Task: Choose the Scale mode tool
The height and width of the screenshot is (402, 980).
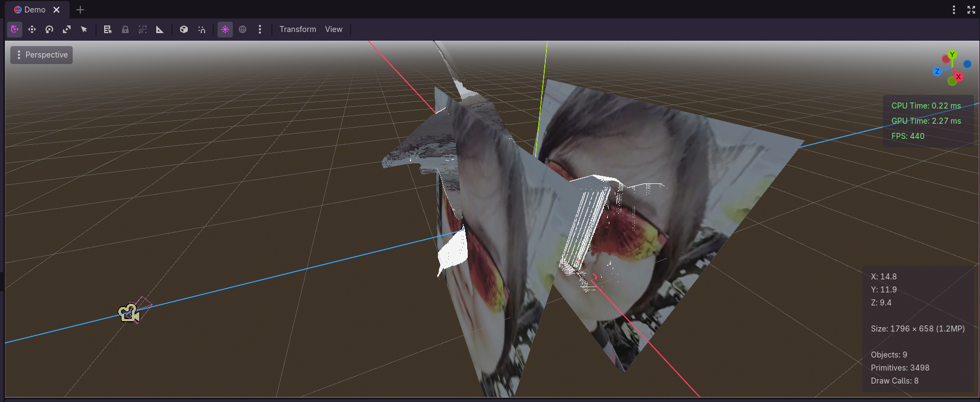Action: pyautogui.click(x=67, y=29)
